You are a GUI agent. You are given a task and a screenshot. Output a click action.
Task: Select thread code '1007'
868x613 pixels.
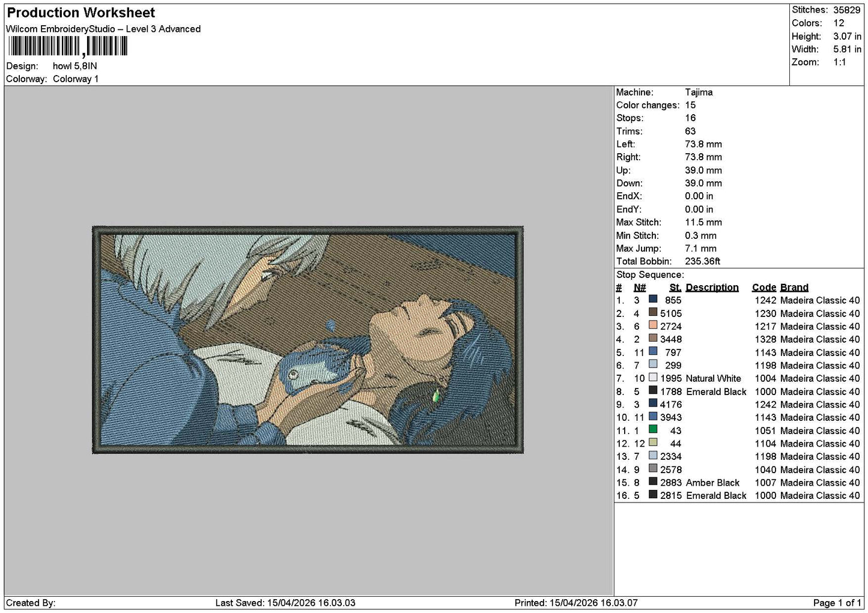pyautogui.click(x=766, y=483)
